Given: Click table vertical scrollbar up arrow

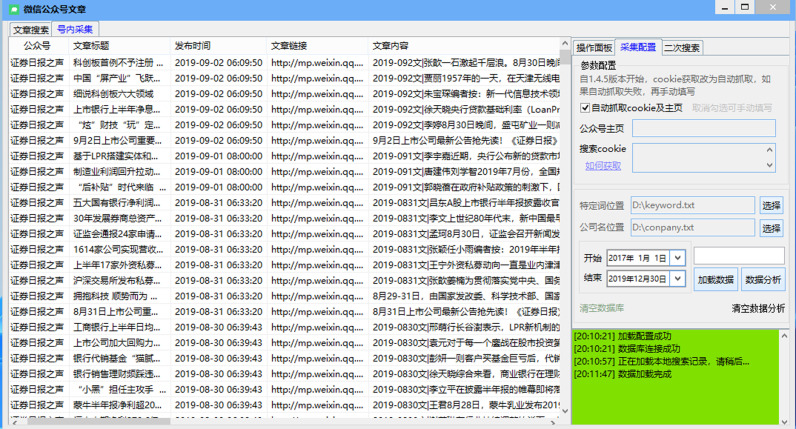Looking at the screenshot, I should click(x=565, y=44).
